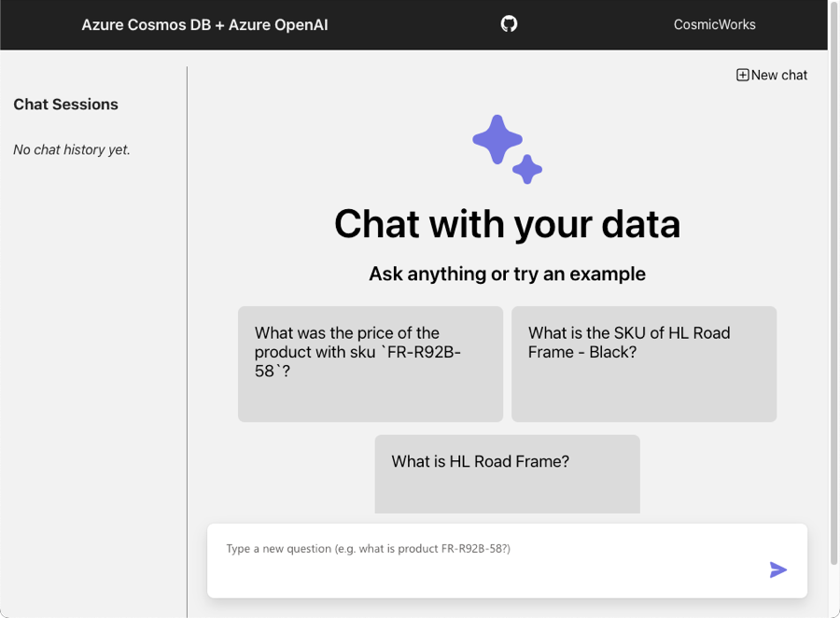Open the GitHub repository icon
Image resolution: width=840 pixels, height=618 pixels.
point(509,23)
